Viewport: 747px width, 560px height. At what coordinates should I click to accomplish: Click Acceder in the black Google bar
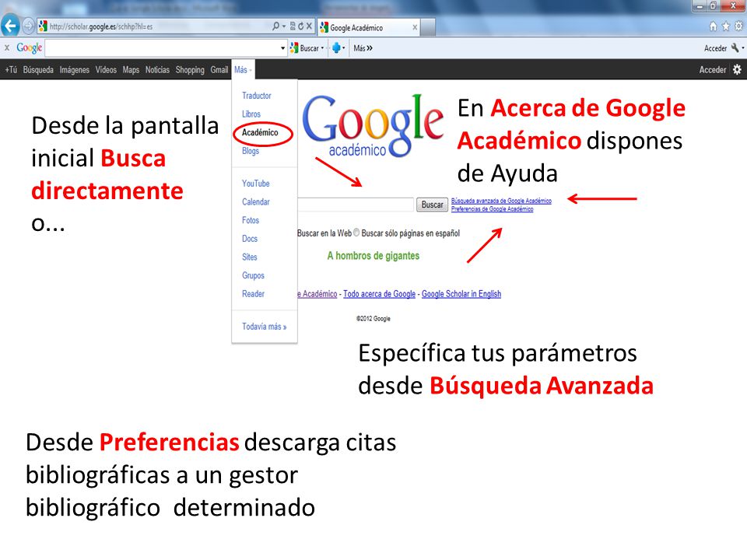(713, 69)
